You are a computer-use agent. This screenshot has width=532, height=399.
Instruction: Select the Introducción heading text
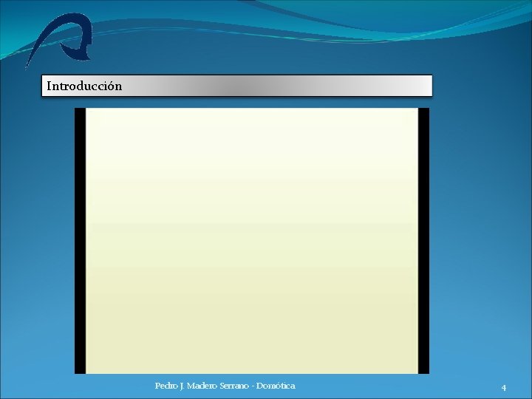point(84,86)
